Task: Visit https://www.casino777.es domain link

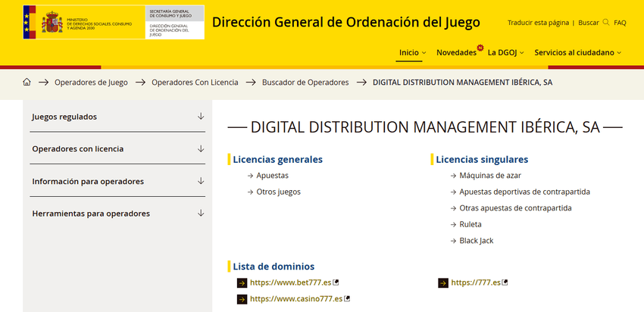Action: pyautogui.click(x=296, y=298)
